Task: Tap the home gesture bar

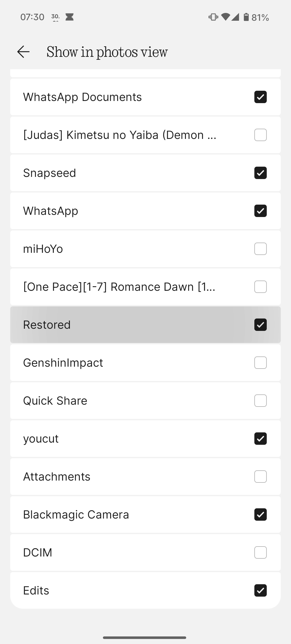Action: (145, 638)
